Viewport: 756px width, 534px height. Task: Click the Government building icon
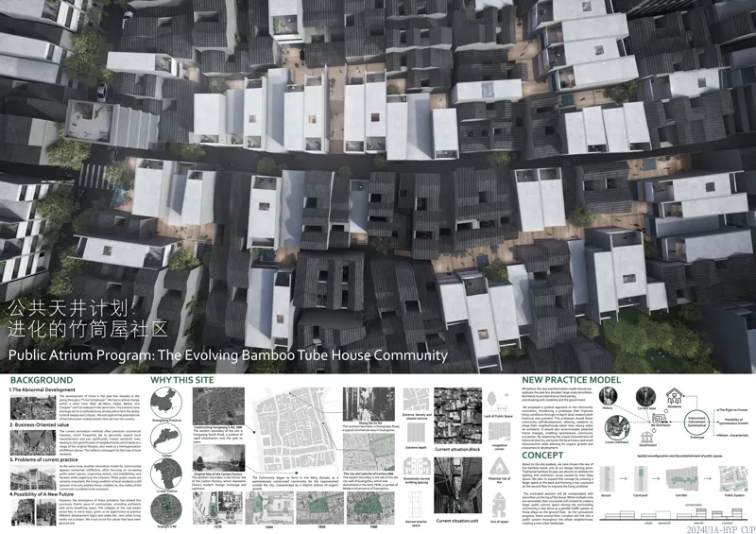pyautogui.click(x=647, y=438)
